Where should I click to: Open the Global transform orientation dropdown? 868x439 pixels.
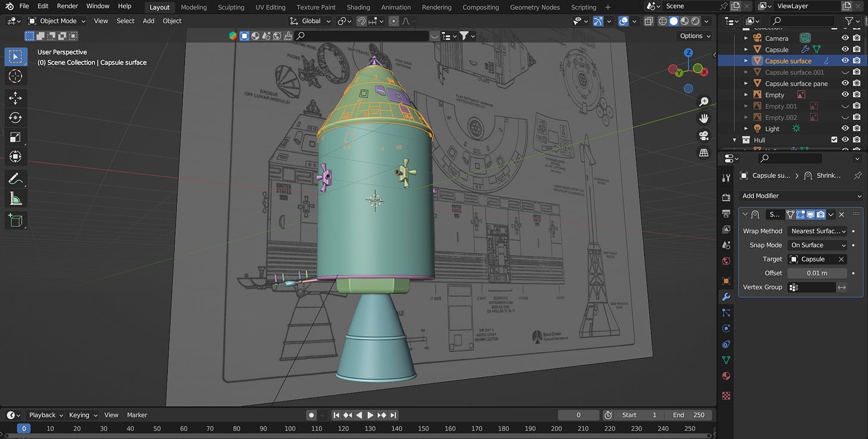pos(311,21)
